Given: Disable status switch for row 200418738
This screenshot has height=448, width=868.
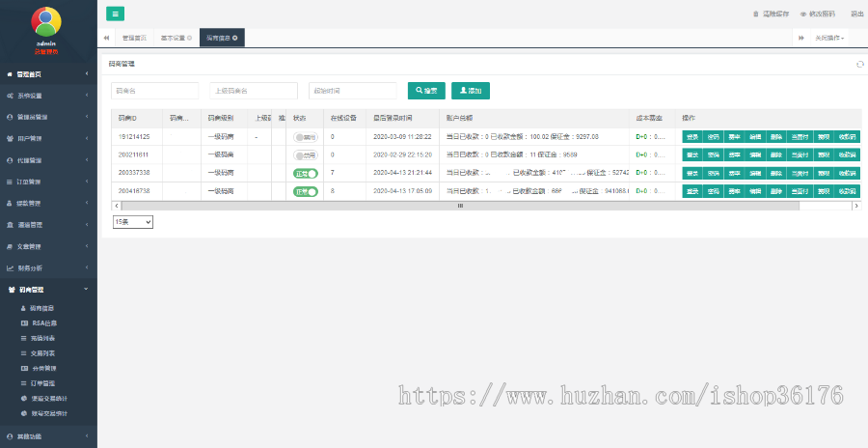Looking at the screenshot, I should click(x=306, y=192).
